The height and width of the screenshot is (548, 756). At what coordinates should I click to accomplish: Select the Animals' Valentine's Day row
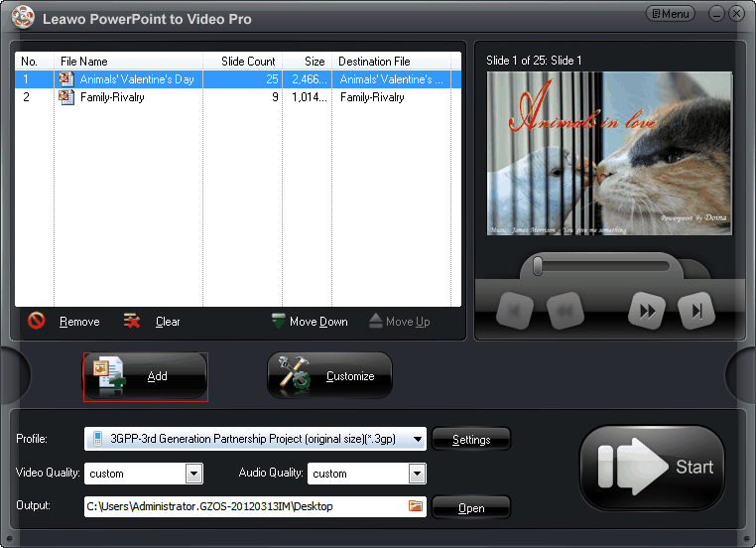[238, 79]
